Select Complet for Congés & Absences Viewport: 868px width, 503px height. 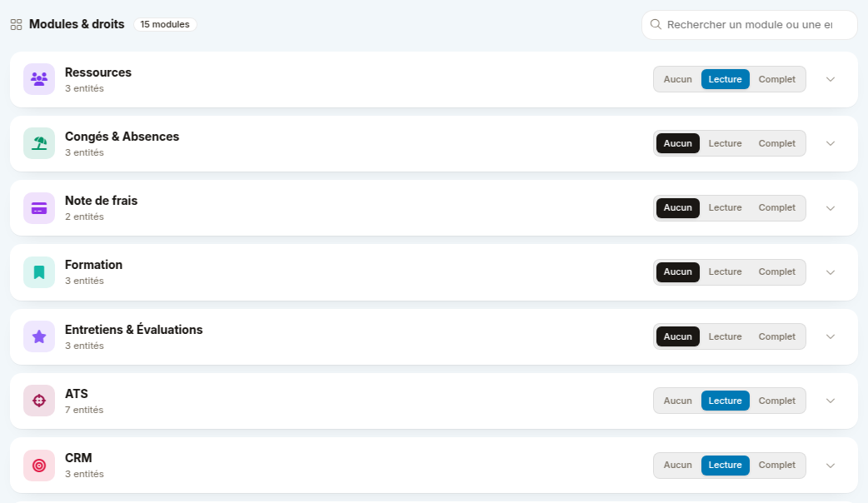point(776,143)
